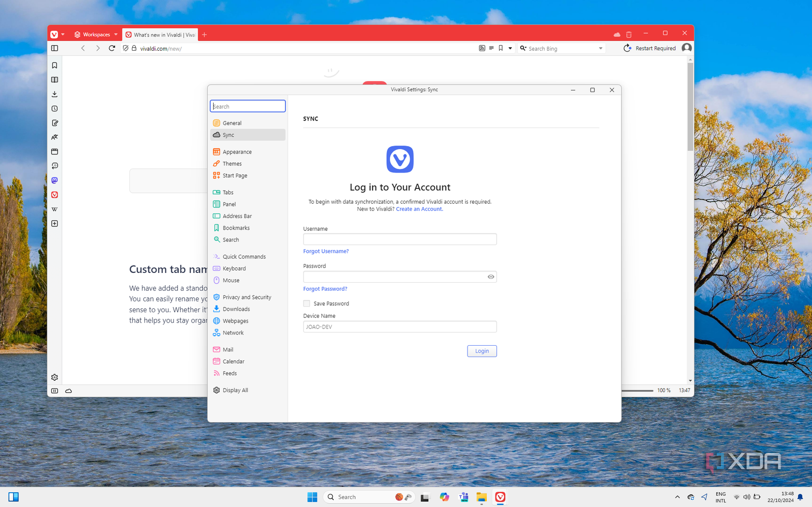This screenshot has height=507, width=812.
Task: Open synced tabs cloud icon
Action: 617,34
